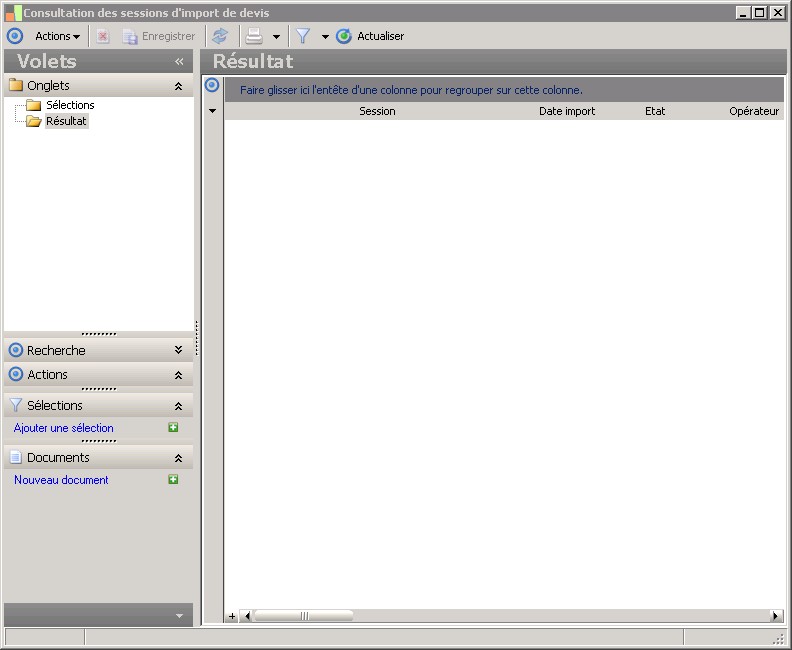Open the filter dropdown arrow
792x650 pixels.
[x=325, y=37]
